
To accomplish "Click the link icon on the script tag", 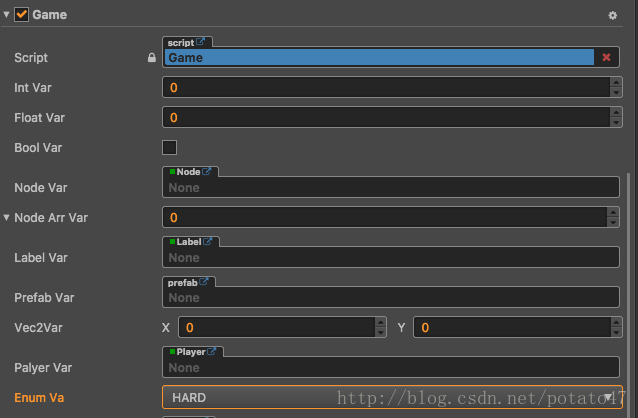I will point(200,42).
